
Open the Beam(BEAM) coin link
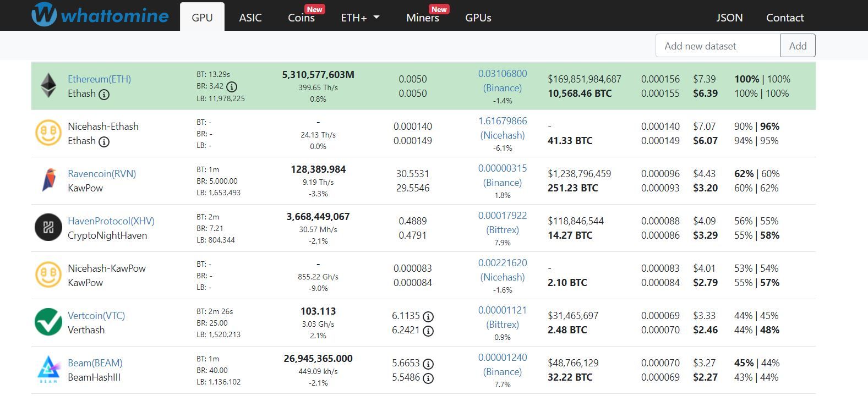pos(95,363)
